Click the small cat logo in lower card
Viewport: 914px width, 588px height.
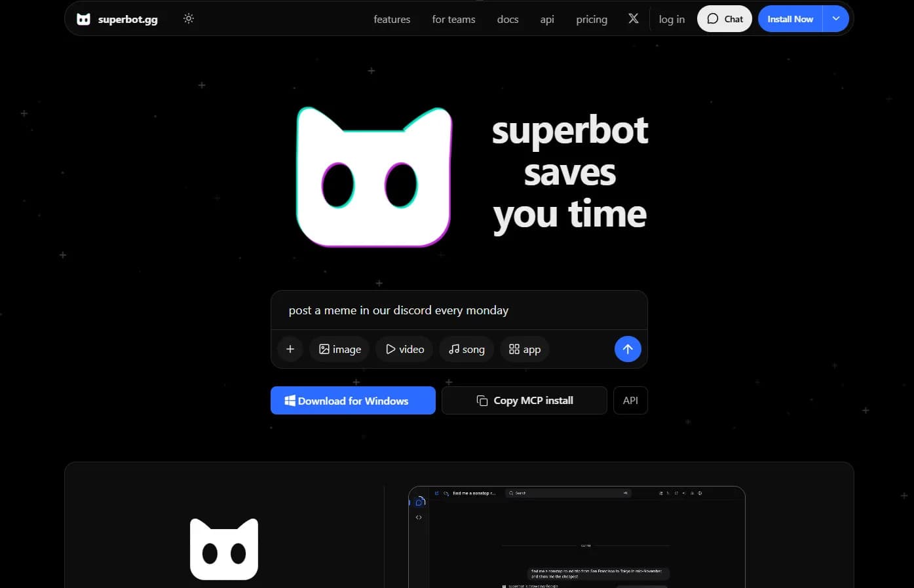click(x=224, y=549)
